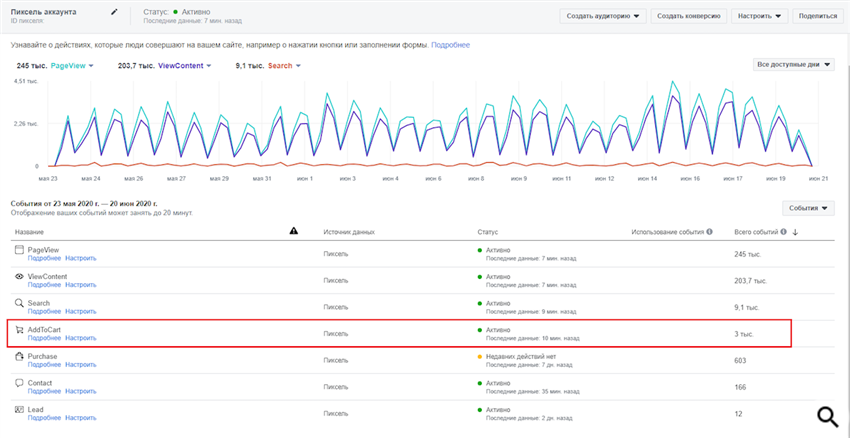Click 'Подробнее' link under AddToCart
Viewport: 850px width, 438px height.
pos(44,338)
